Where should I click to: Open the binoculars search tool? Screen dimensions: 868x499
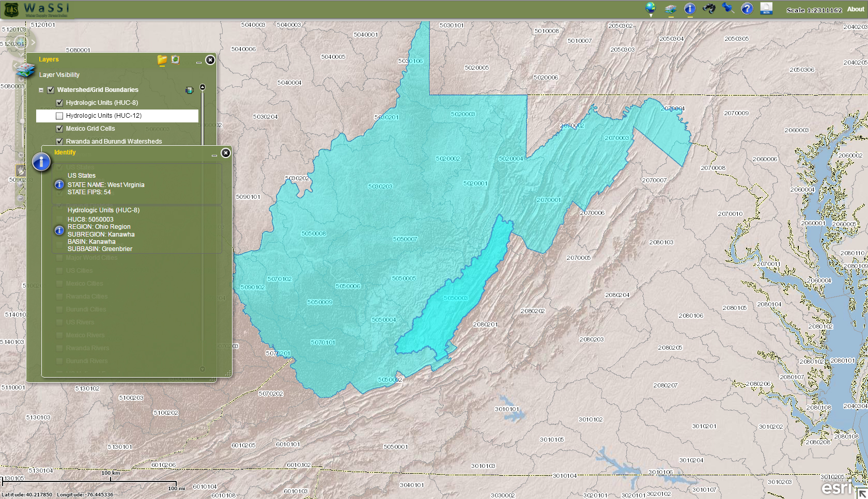click(709, 8)
